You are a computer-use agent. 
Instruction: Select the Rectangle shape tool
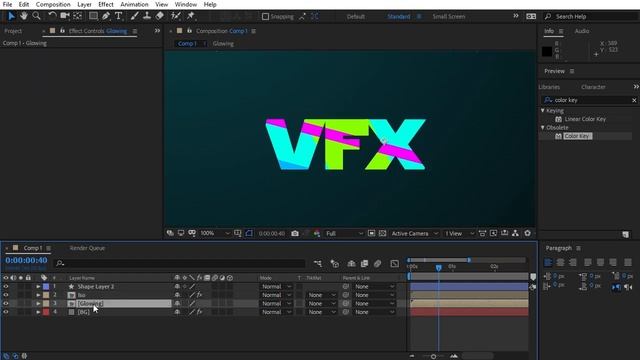click(93, 16)
